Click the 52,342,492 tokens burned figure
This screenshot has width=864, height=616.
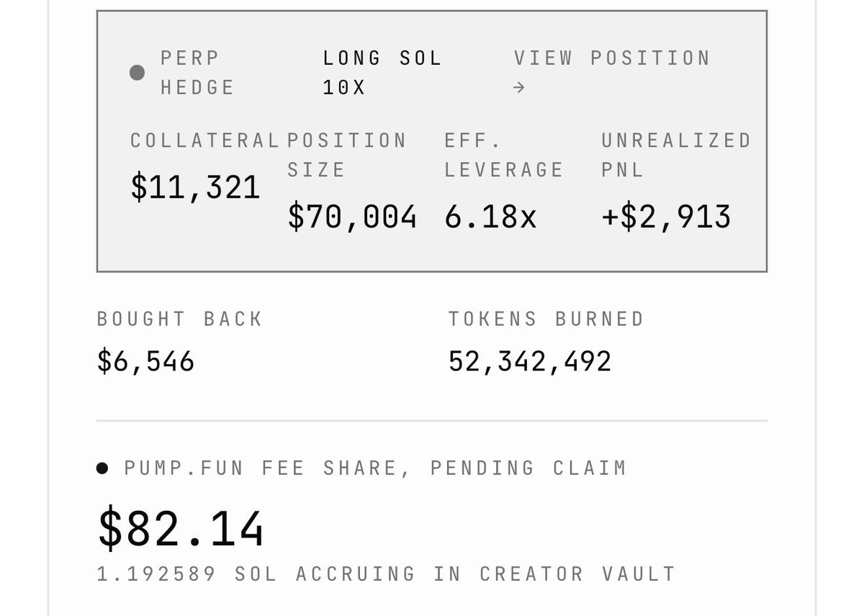click(530, 361)
